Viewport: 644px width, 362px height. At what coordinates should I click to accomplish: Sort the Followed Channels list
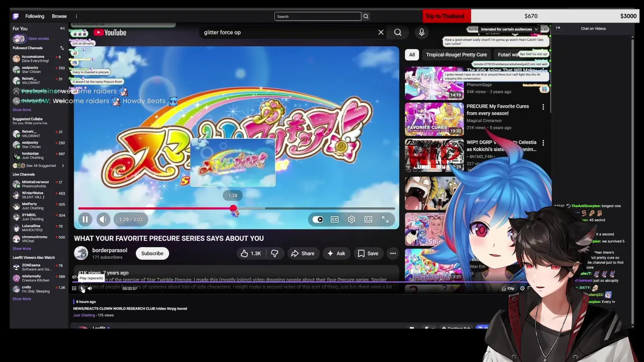(x=62, y=48)
